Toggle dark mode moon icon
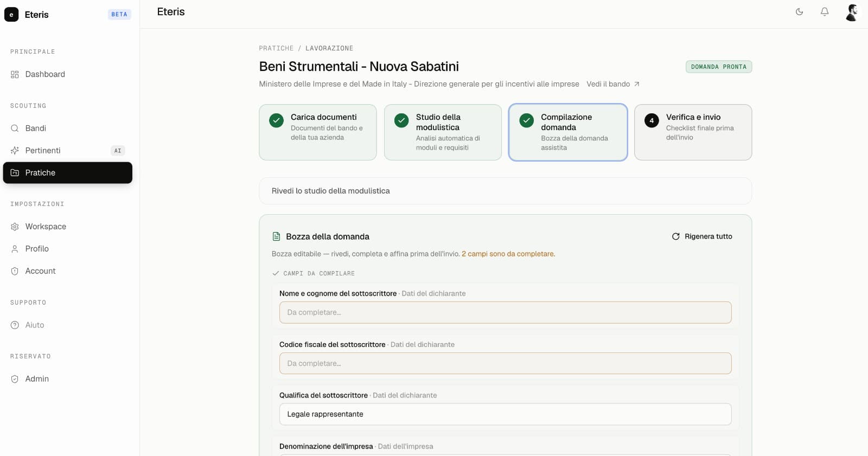This screenshot has height=456, width=868. pos(799,12)
